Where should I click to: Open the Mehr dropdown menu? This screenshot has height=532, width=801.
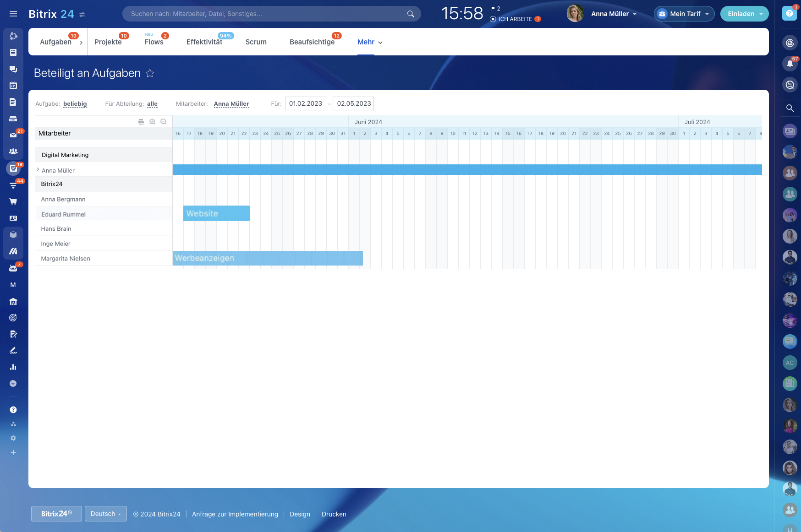coord(370,42)
